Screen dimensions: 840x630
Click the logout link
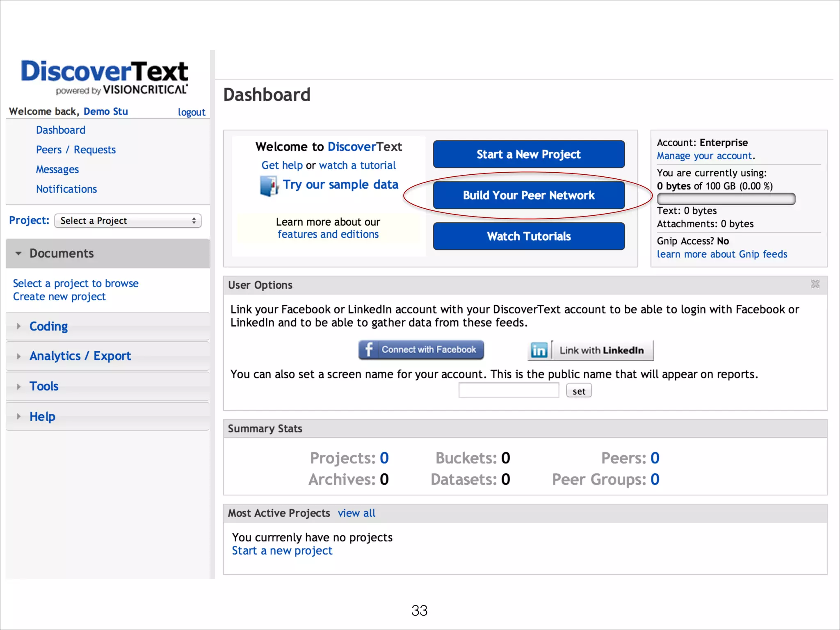(x=192, y=112)
